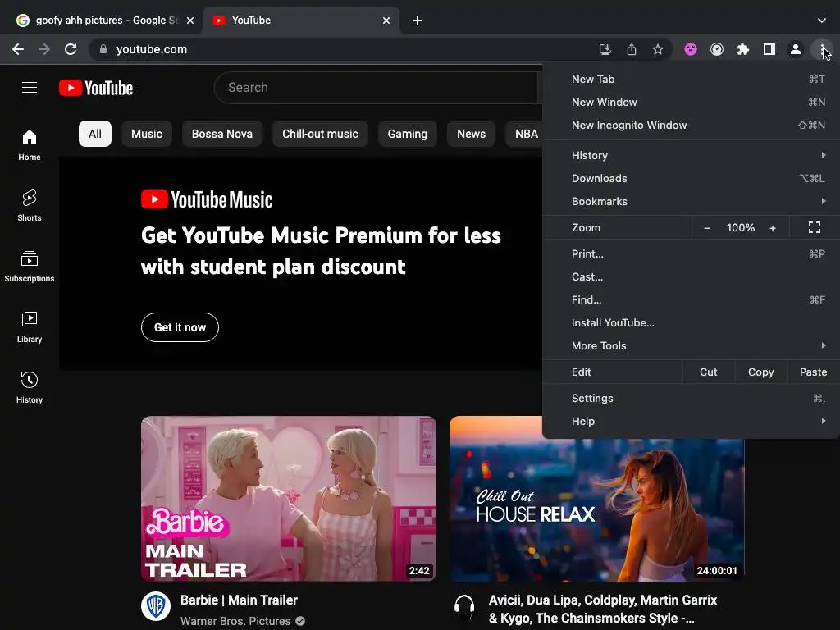Bookmark this page with the star

(658, 49)
